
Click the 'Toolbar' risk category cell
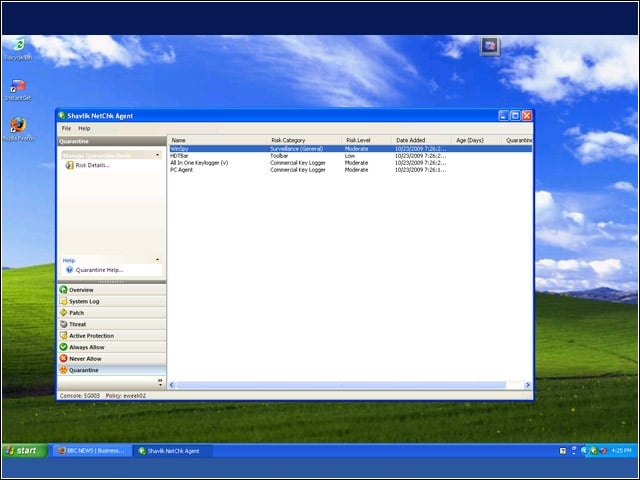click(x=279, y=156)
